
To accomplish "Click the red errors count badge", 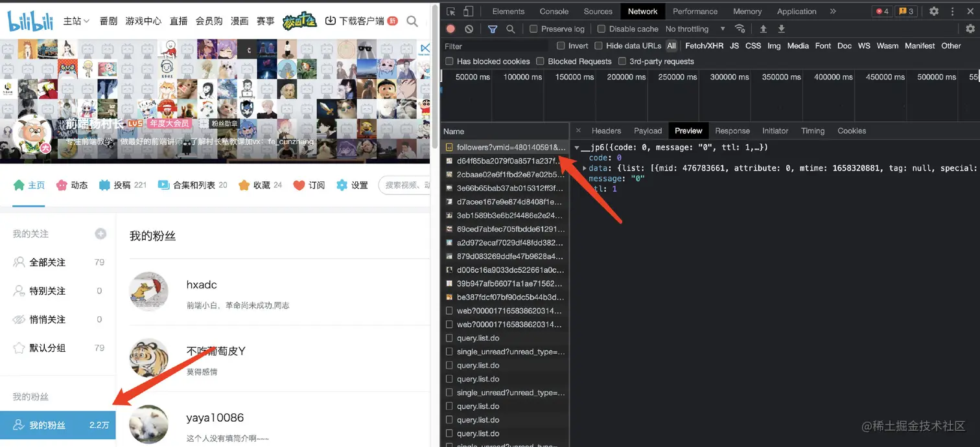I will 881,11.
